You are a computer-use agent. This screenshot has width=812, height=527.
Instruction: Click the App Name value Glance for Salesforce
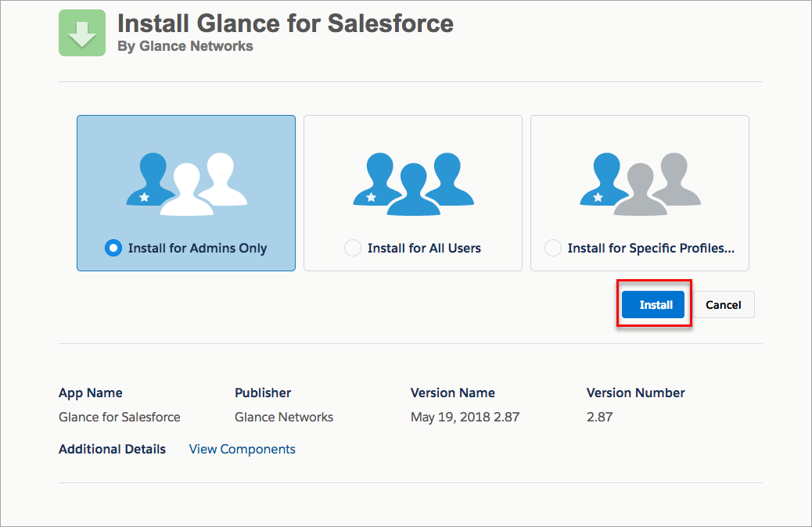(x=120, y=417)
